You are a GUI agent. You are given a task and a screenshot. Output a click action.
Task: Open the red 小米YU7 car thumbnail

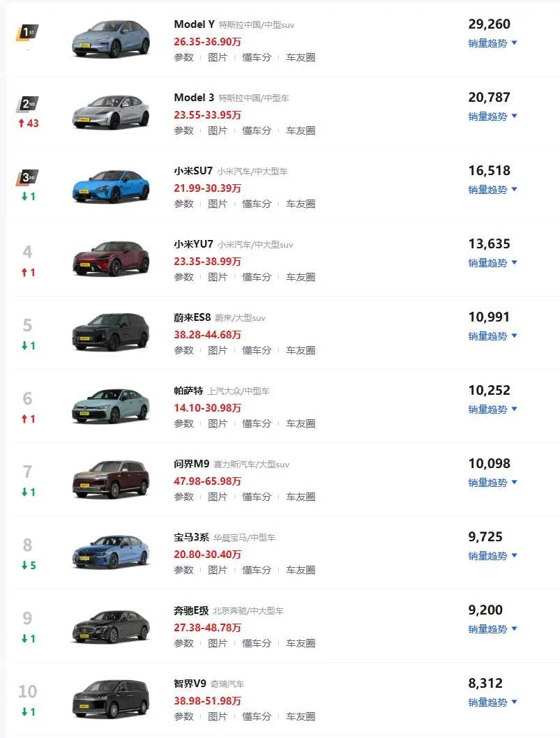pyautogui.click(x=111, y=258)
